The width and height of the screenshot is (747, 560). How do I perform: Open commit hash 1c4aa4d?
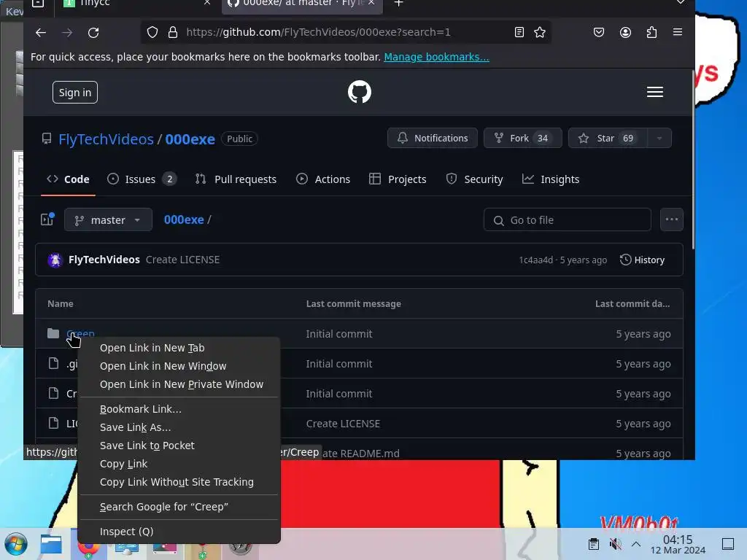click(x=536, y=260)
